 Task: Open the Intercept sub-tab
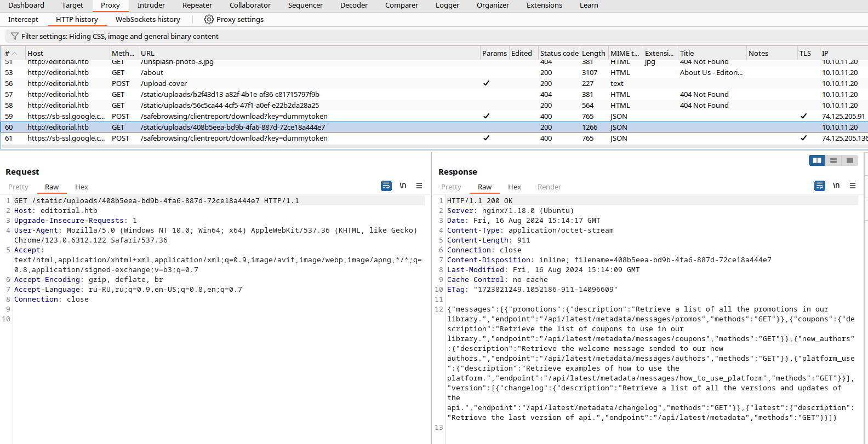[23, 20]
